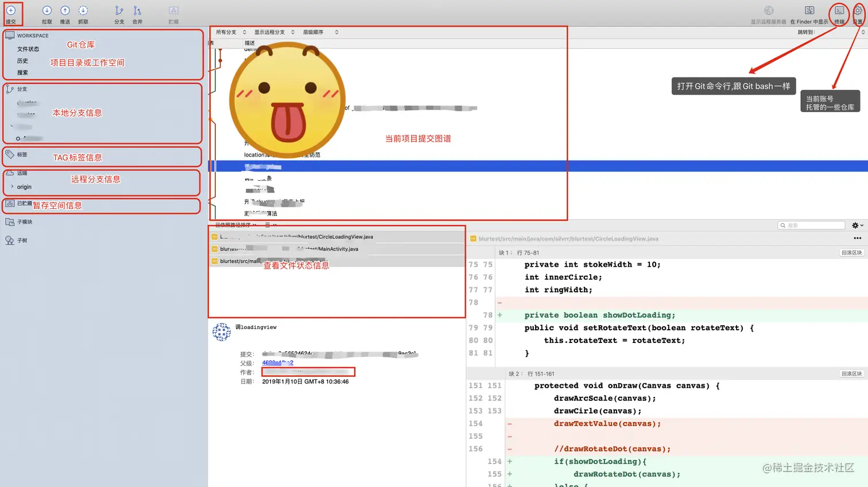Click the 描述 column header
The width and height of the screenshot is (868, 487).
pos(250,43)
